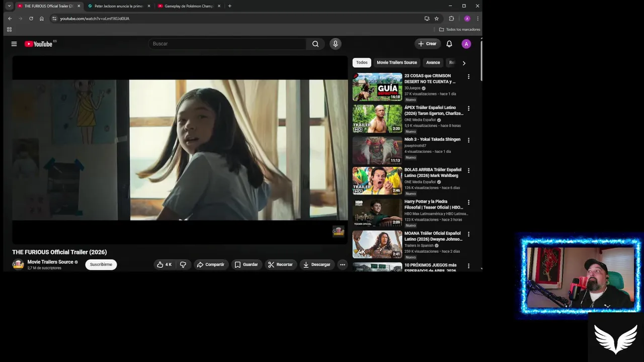The height and width of the screenshot is (362, 644).
Task: Close the Peter Jackson tab
Action: [149, 6]
